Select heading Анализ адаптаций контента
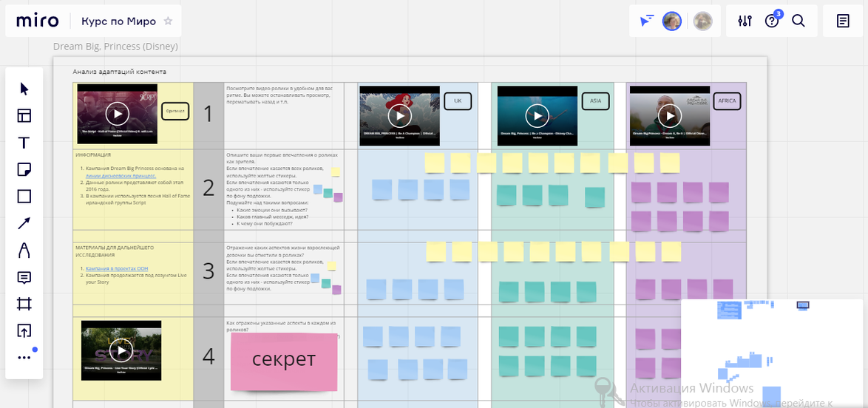The width and height of the screenshot is (868, 408). click(x=119, y=72)
